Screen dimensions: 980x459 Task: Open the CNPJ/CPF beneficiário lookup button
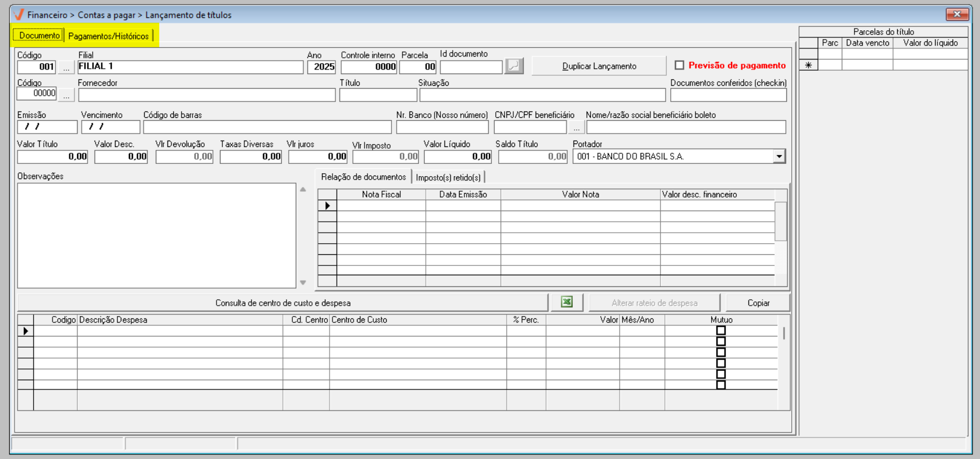point(576,127)
